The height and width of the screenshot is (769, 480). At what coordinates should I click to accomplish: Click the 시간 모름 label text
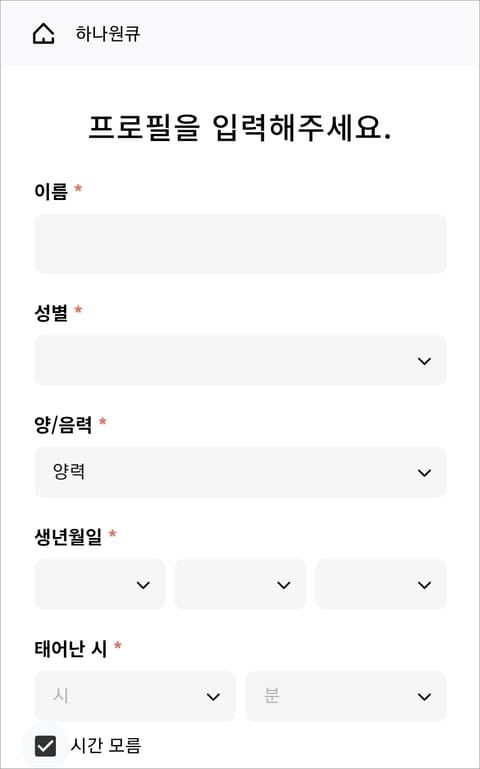coord(106,746)
